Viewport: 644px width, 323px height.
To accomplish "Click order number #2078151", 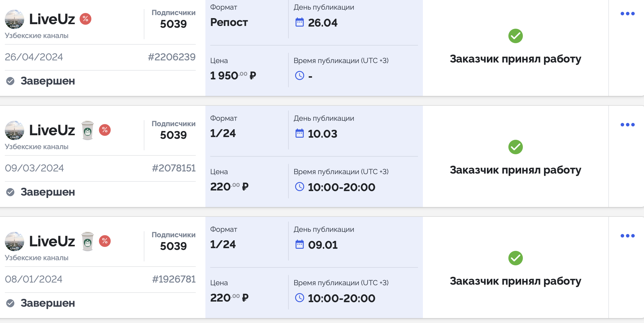I will coord(174,168).
